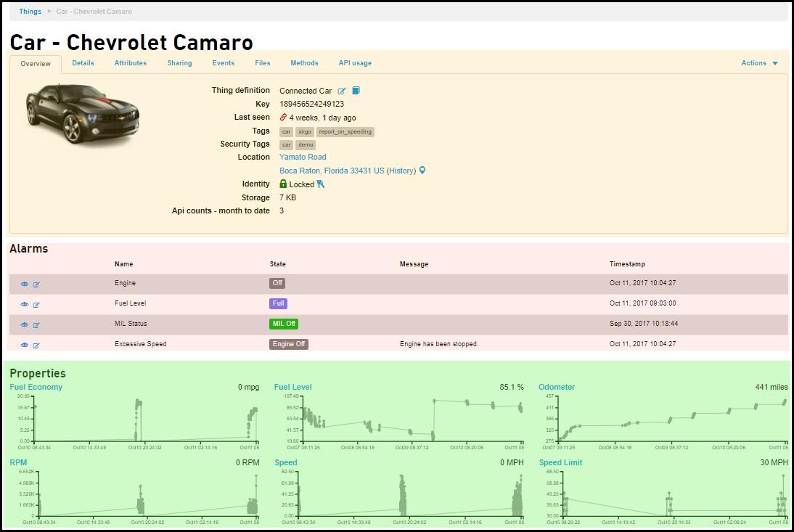
Task: Click the purple Full state badge
Action: tap(279, 303)
